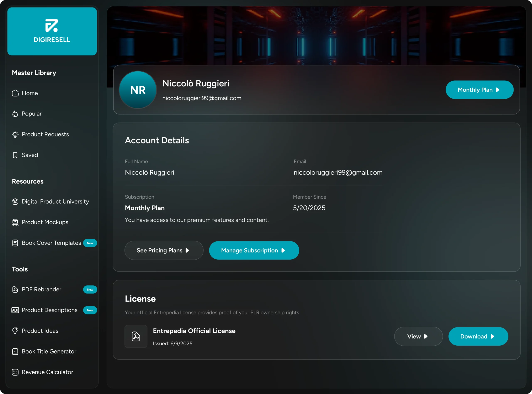Go to Popular products
532x394 pixels.
click(x=32, y=114)
